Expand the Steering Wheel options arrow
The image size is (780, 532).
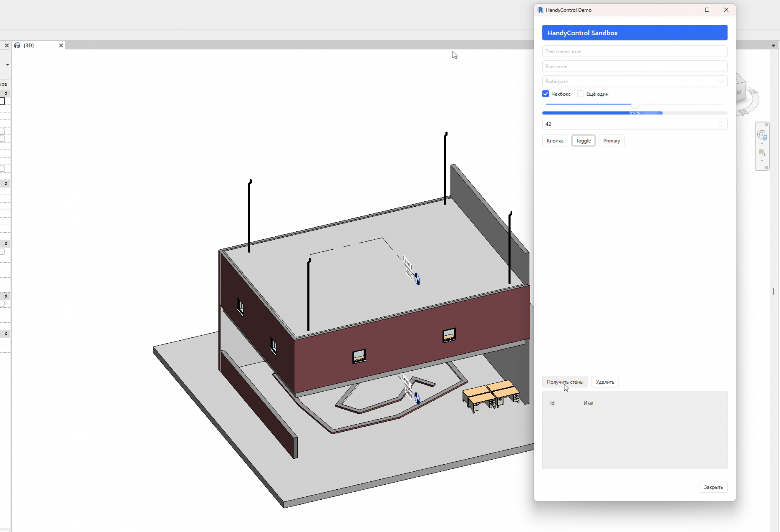762,143
